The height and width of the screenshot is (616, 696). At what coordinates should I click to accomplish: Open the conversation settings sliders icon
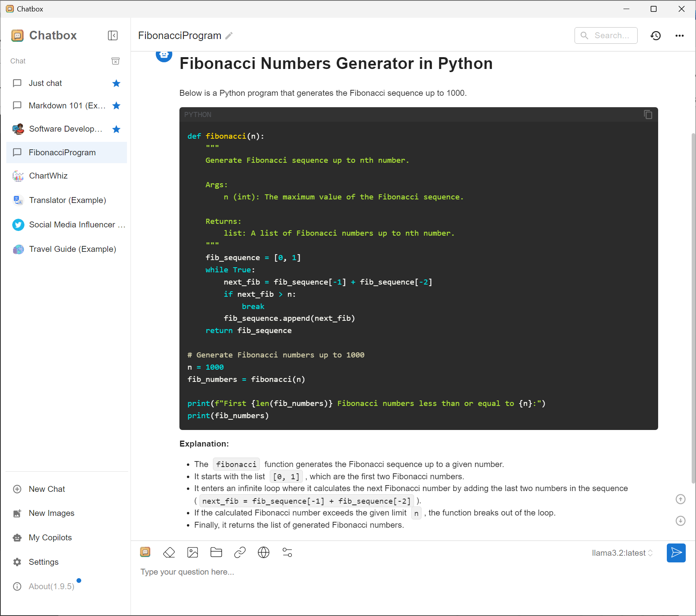[x=287, y=553]
